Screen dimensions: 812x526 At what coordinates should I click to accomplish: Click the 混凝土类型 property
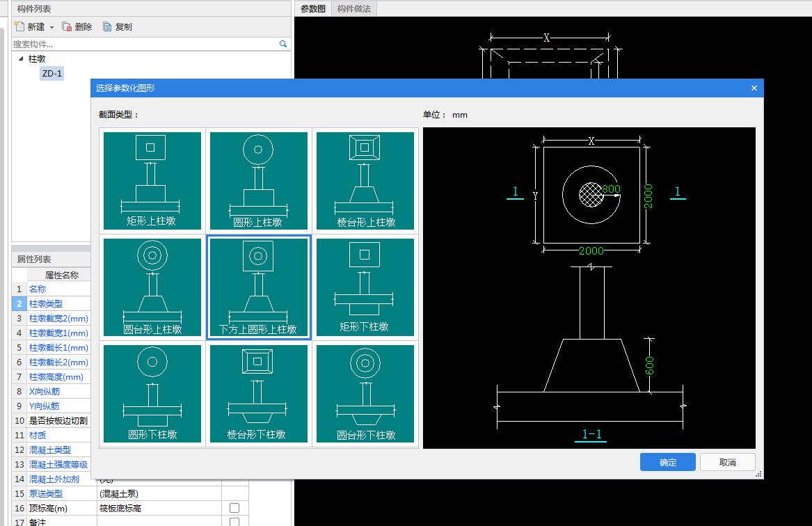coord(49,450)
